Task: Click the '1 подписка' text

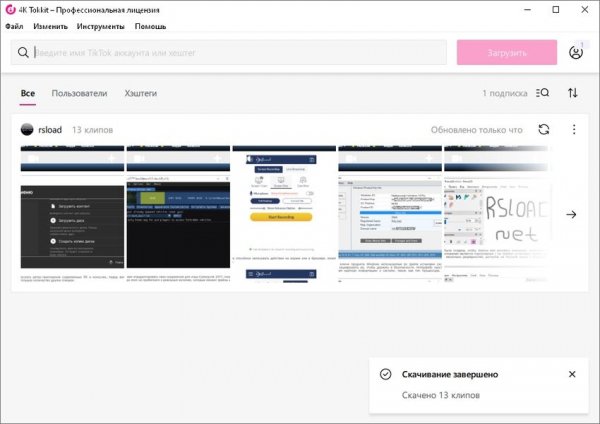Action: pos(505,93)
